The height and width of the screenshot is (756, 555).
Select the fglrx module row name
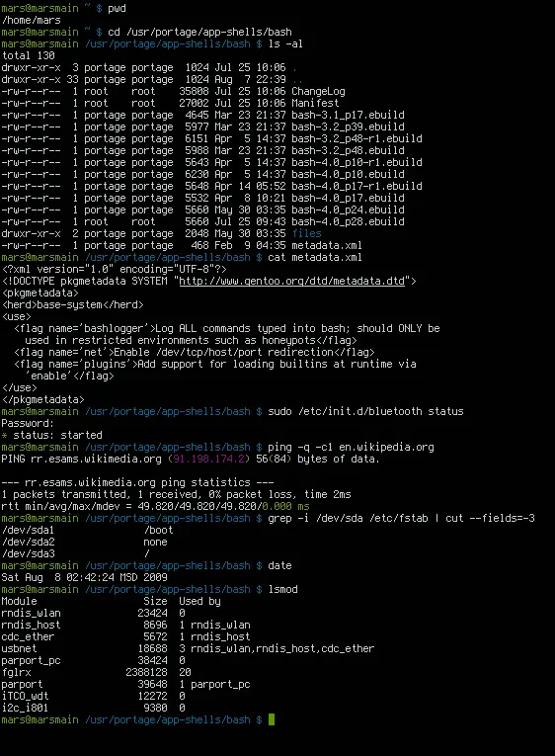pos(16,672)
